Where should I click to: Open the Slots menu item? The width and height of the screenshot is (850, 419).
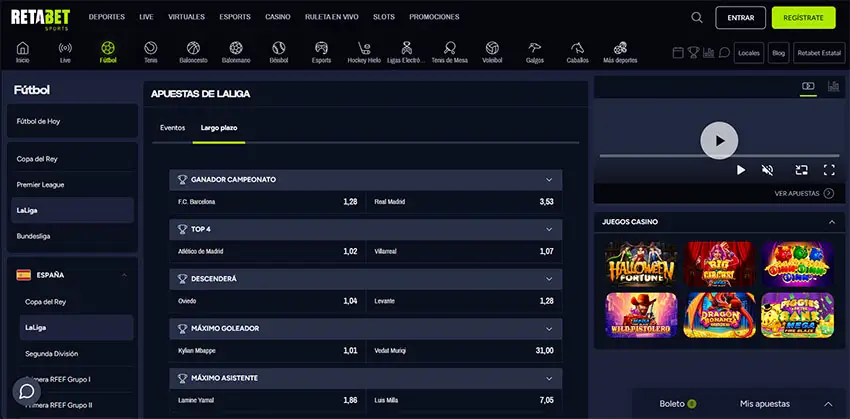[x=384, y=17]
